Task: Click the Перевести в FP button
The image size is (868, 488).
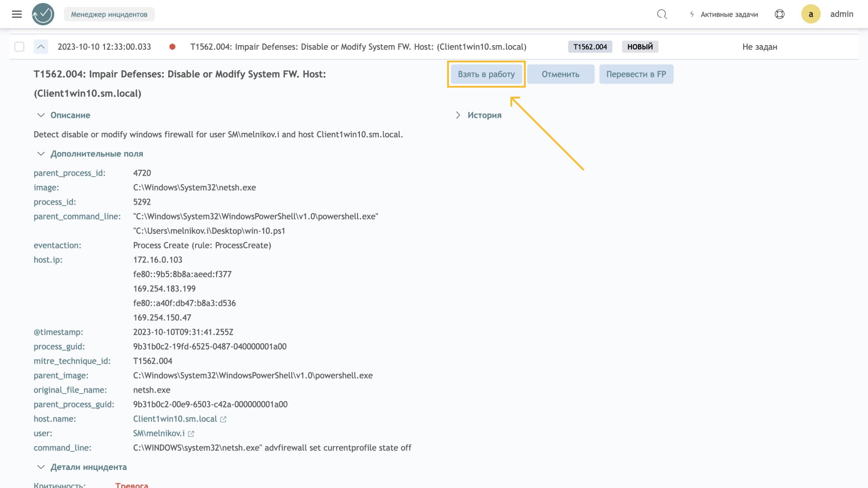Action: 636,74
